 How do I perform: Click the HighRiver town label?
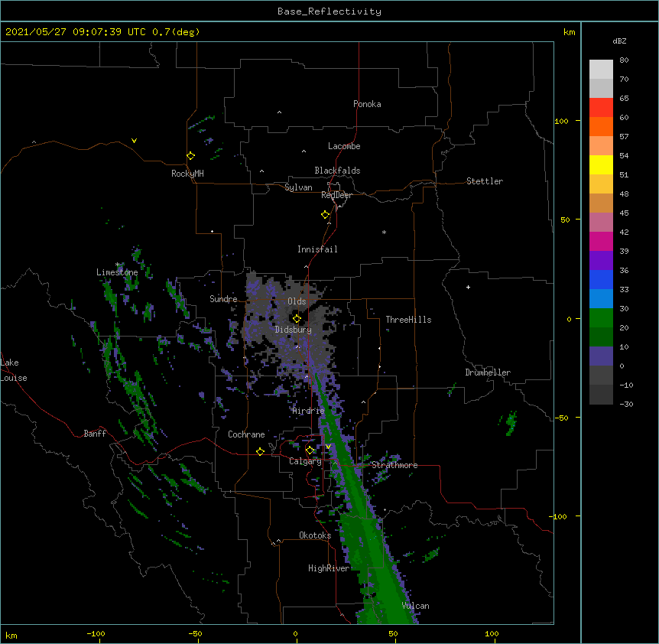click(329, 568)
